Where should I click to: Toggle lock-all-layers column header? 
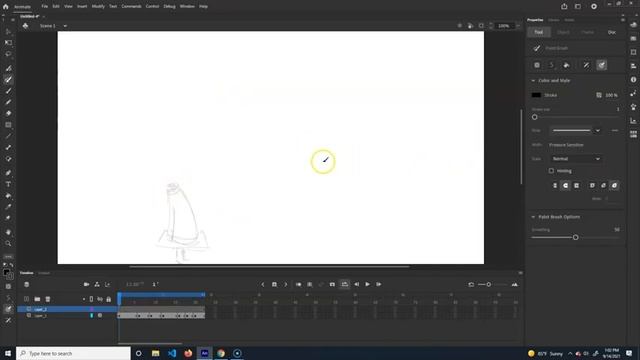[109, 299]
